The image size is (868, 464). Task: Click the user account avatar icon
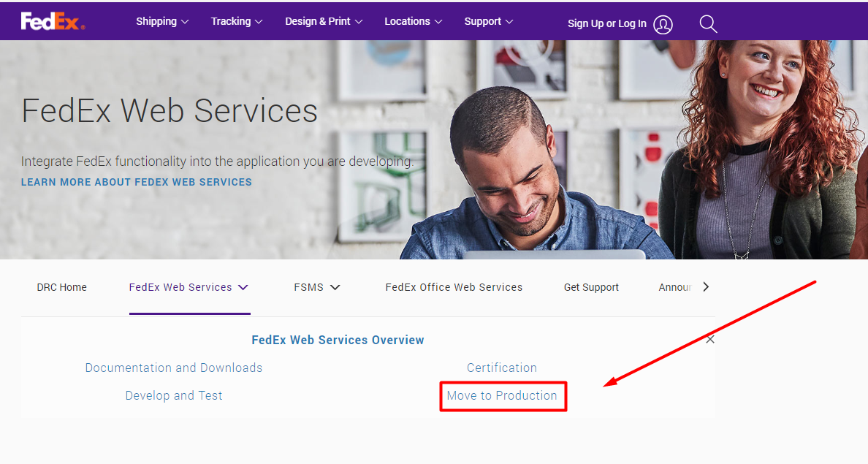[663, 24]
